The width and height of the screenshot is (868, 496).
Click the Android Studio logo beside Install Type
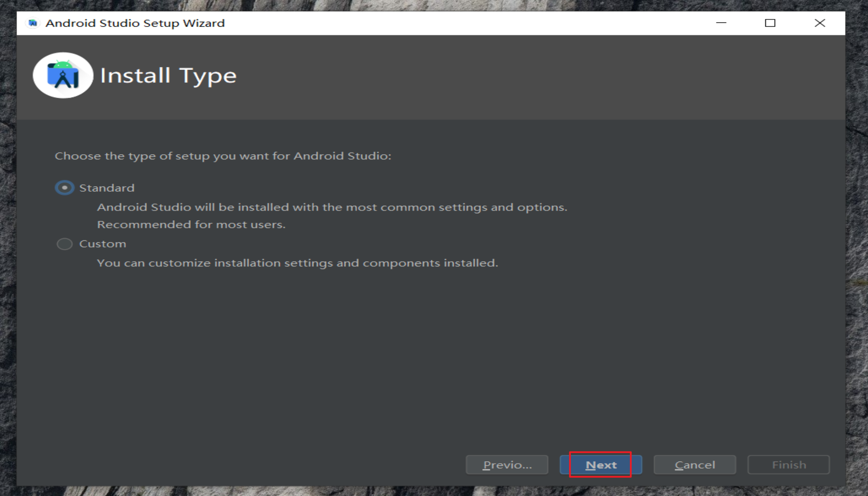pos(63,75)
